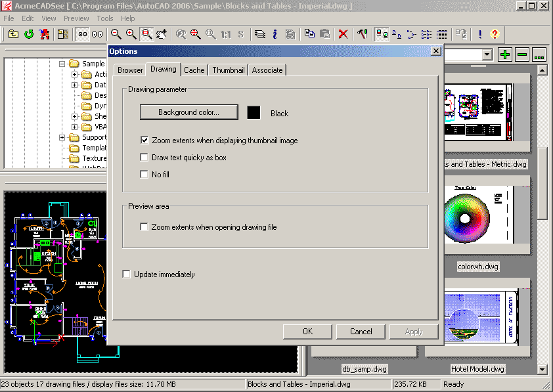This screenshot has width=553, height=392.
Task: Open the Tools menu
Action: (105, 18)
